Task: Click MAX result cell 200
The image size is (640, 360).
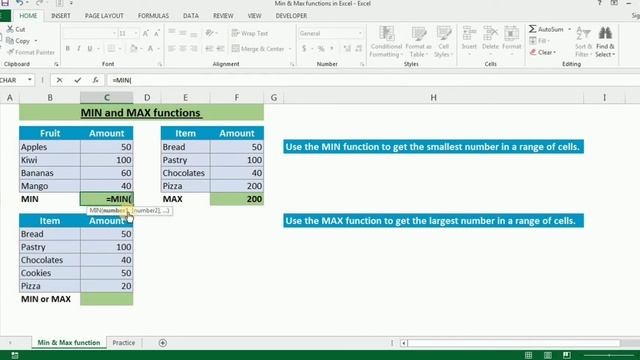Action: point(237,199)
